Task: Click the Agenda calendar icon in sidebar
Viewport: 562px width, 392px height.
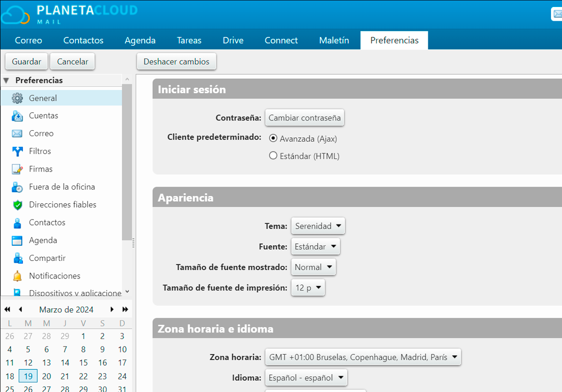Action: click(17, 241)
